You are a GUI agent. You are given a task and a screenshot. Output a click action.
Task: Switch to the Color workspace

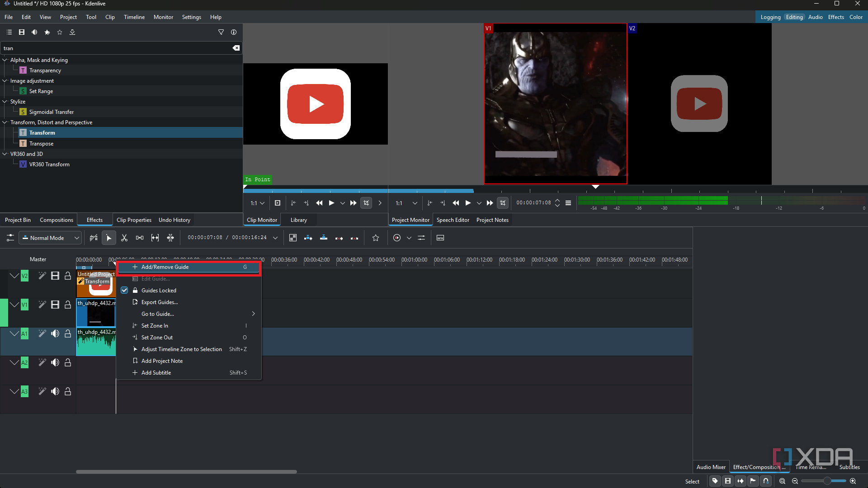(856, 17)
